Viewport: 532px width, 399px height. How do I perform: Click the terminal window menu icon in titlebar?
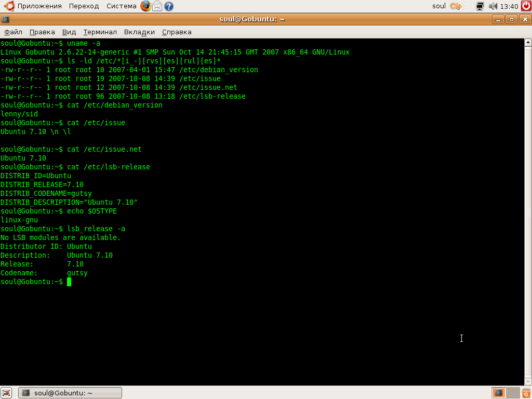[x=5, y=19]
